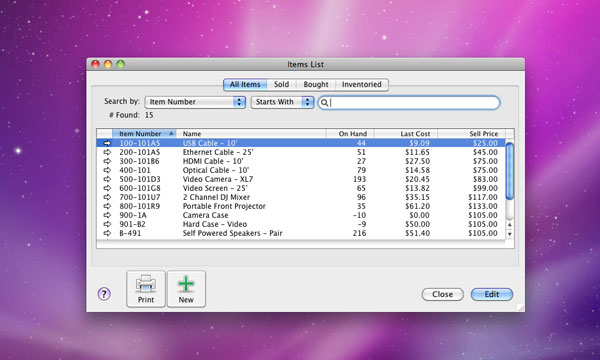Click the $117.00 sell price cell
The height and width of the screenshot is (360, 600).
(483, 197)
